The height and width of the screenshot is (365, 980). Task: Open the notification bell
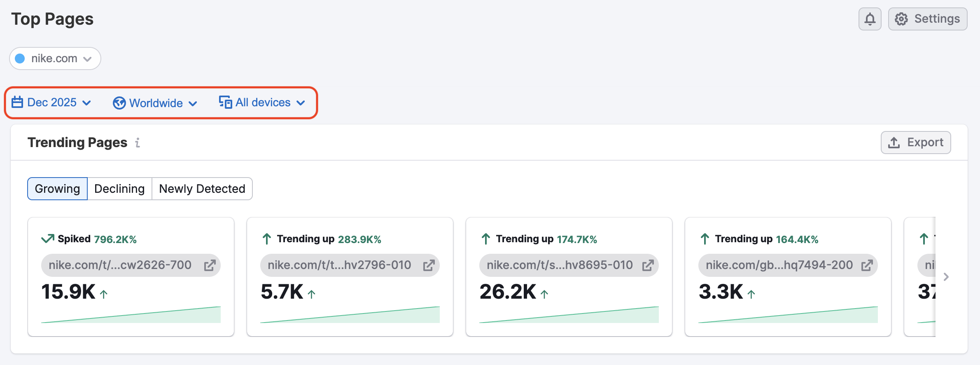(870, 19)
